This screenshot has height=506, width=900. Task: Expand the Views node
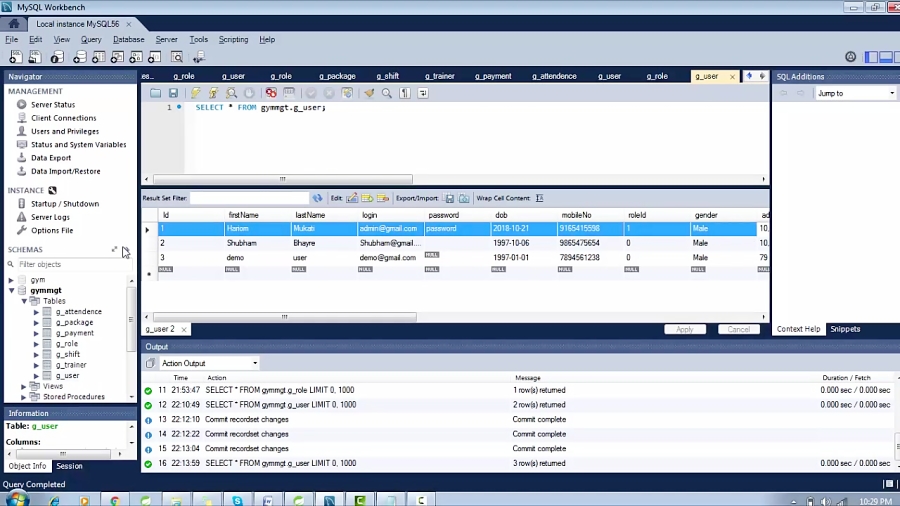point(24,387)
